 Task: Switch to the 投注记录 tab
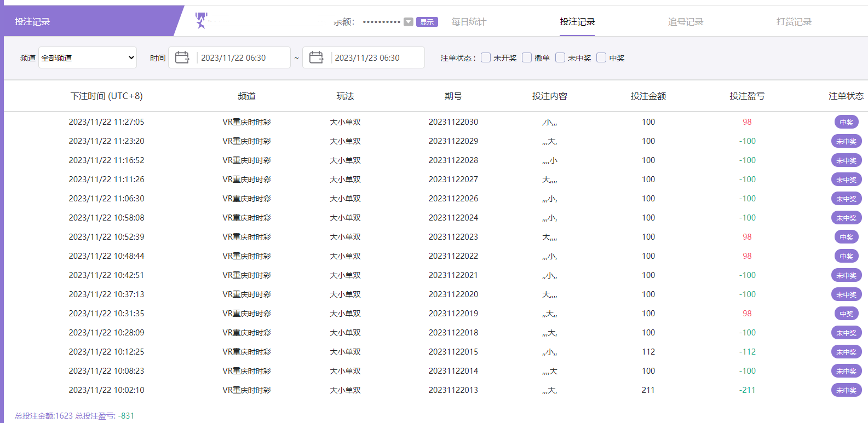tap(577, 22)
